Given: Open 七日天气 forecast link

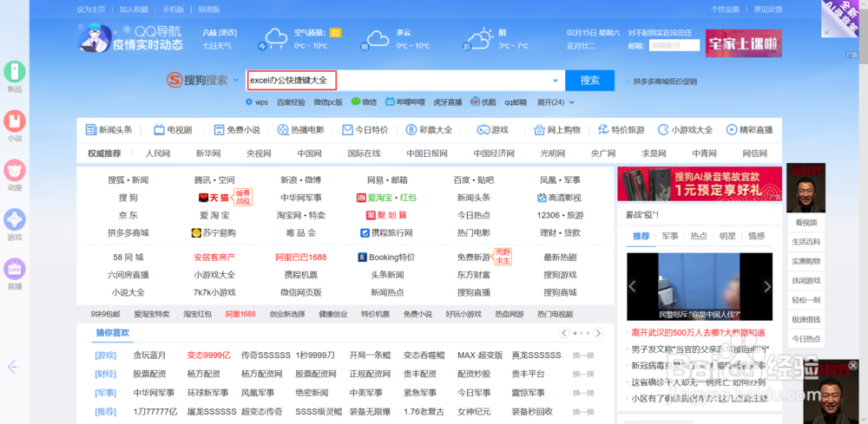Looking at the screenshot, I should pos(217,45).
